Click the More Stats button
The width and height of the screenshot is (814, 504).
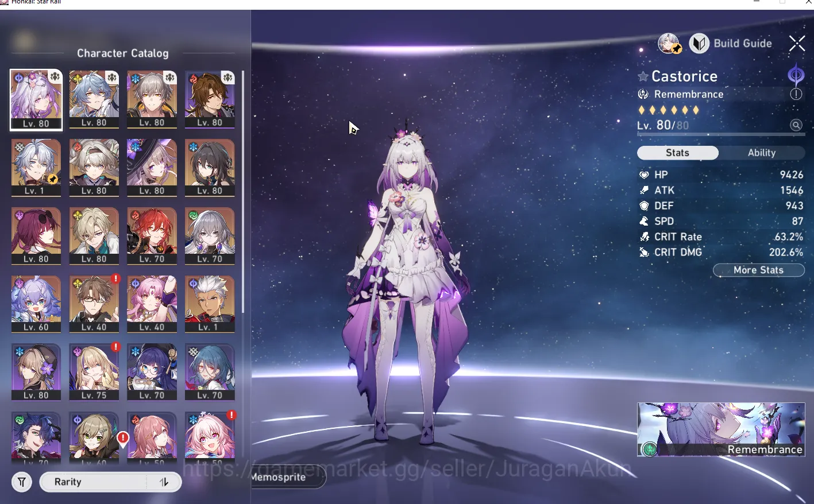pos(758,270)
